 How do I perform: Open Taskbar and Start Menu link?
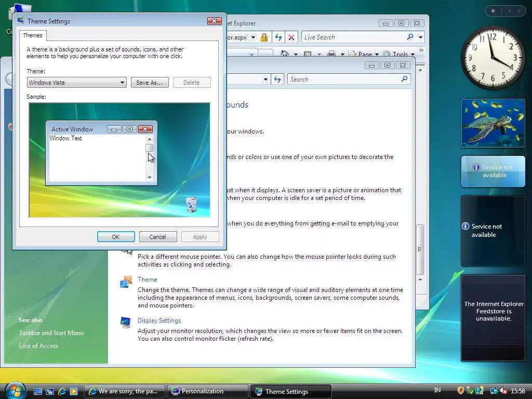click(x=51, y=333)
